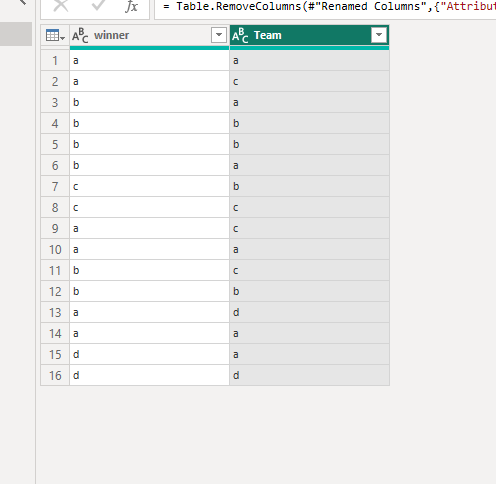Select row number 7

point(55,187)
